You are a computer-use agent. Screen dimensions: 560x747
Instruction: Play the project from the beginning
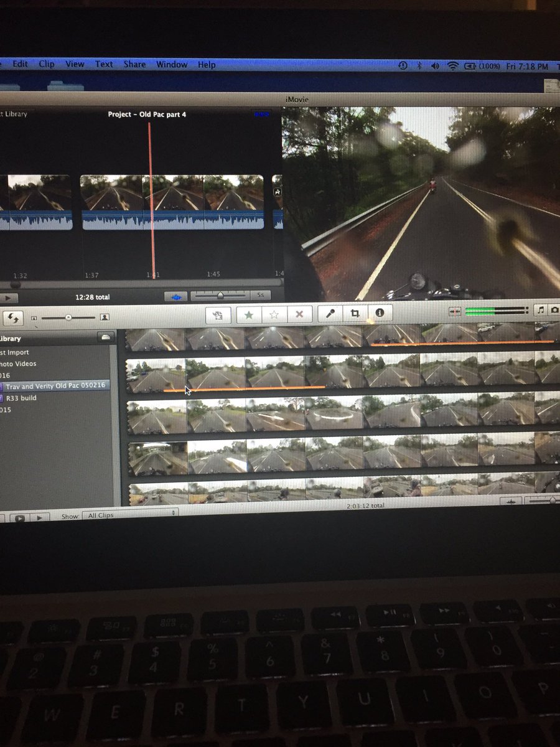point(9,298)
